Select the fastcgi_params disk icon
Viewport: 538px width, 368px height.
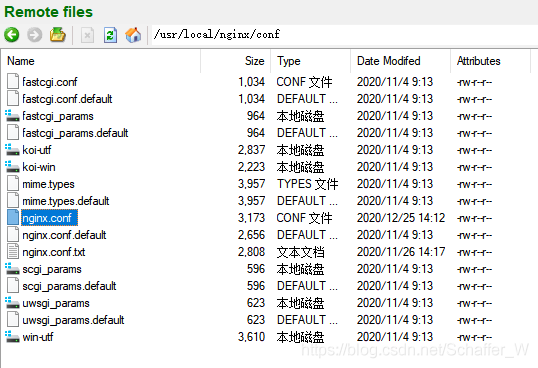[x=12, y=116]
